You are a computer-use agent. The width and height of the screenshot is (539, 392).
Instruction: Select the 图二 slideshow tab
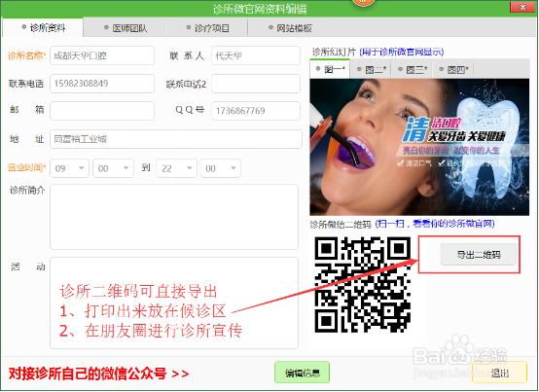pyautogui.click(x=372, y=70)
